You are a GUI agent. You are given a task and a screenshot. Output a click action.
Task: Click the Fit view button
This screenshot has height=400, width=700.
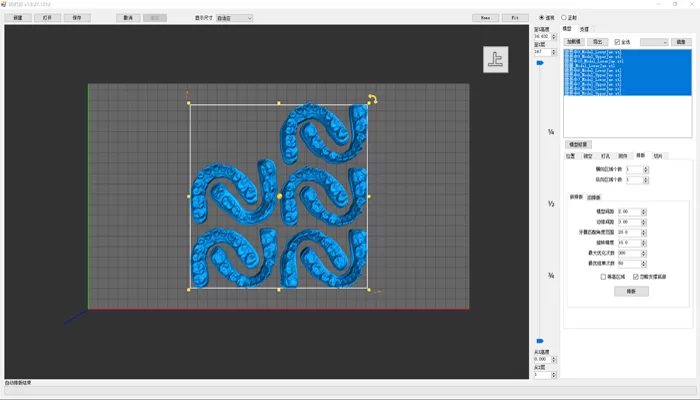[x=516, y=18]
